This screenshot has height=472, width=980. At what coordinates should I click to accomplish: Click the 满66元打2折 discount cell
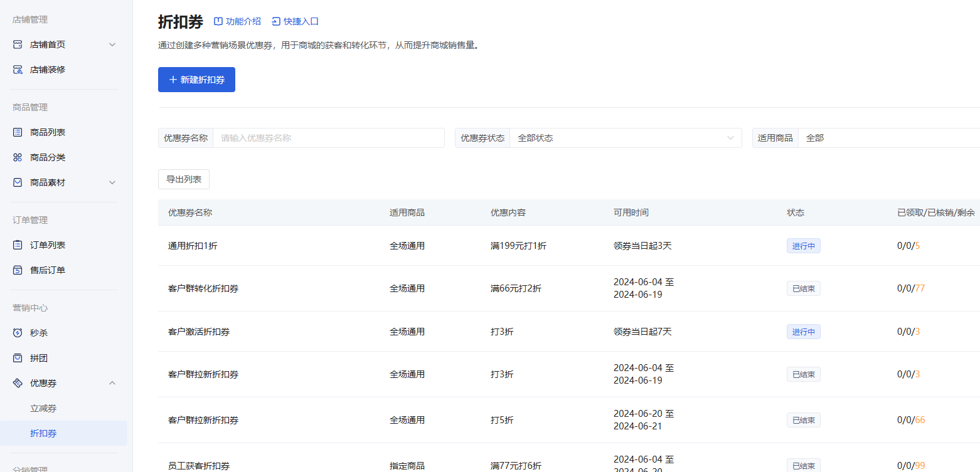(x=516, y=288)
